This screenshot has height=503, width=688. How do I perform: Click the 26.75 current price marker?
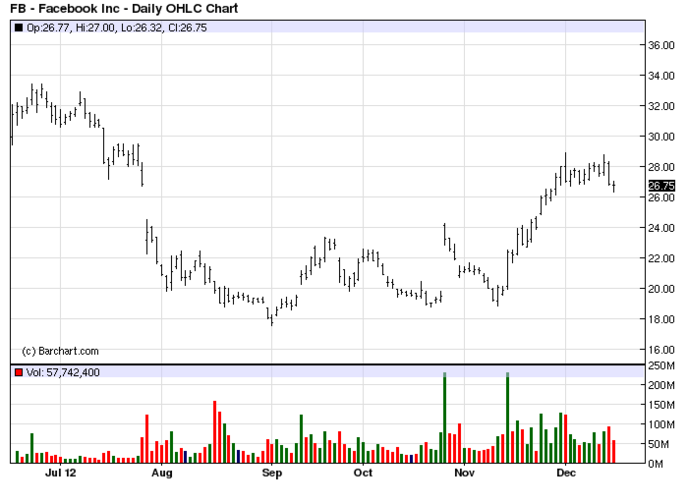pos(662,186)
